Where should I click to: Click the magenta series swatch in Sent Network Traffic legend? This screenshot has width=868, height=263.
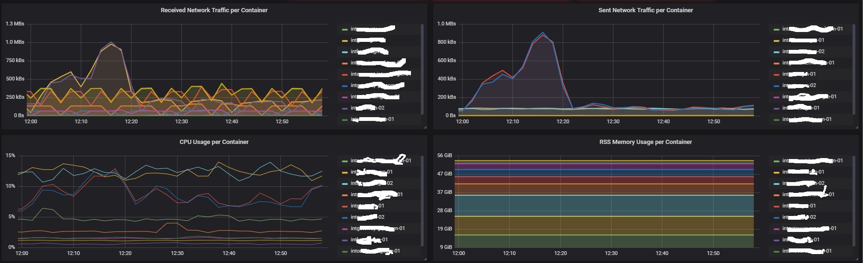coord(776,97)
